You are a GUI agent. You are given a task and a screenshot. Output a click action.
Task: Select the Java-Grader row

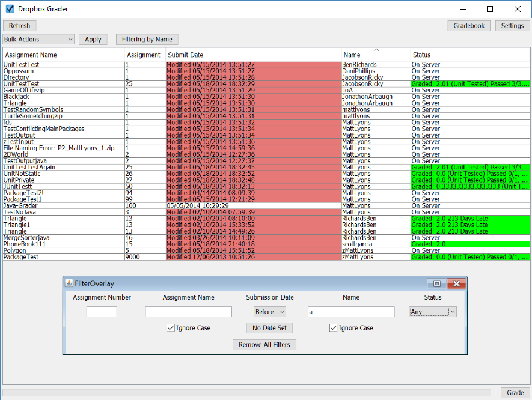266,206
